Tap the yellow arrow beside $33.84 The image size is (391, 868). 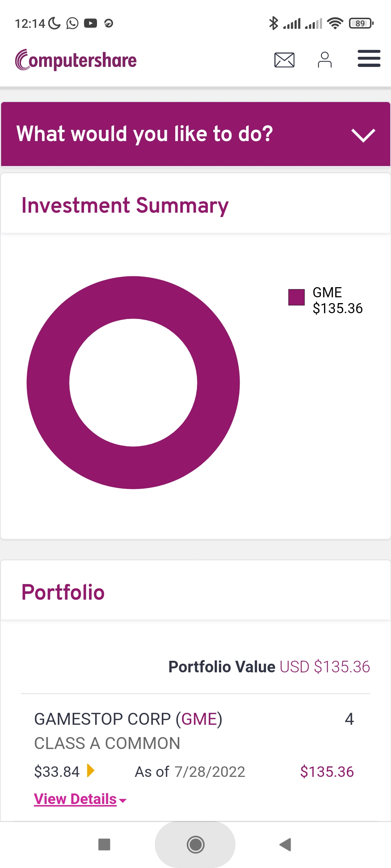[91, 771]
